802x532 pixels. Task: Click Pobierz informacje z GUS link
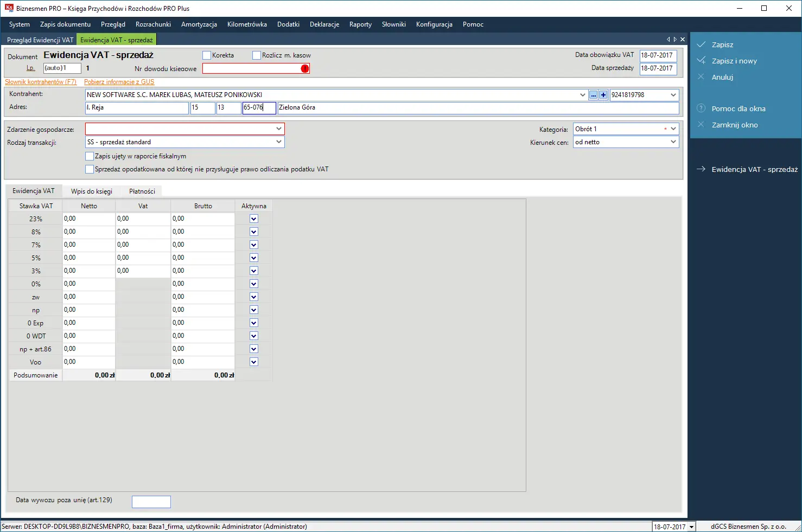click(119, 82)
